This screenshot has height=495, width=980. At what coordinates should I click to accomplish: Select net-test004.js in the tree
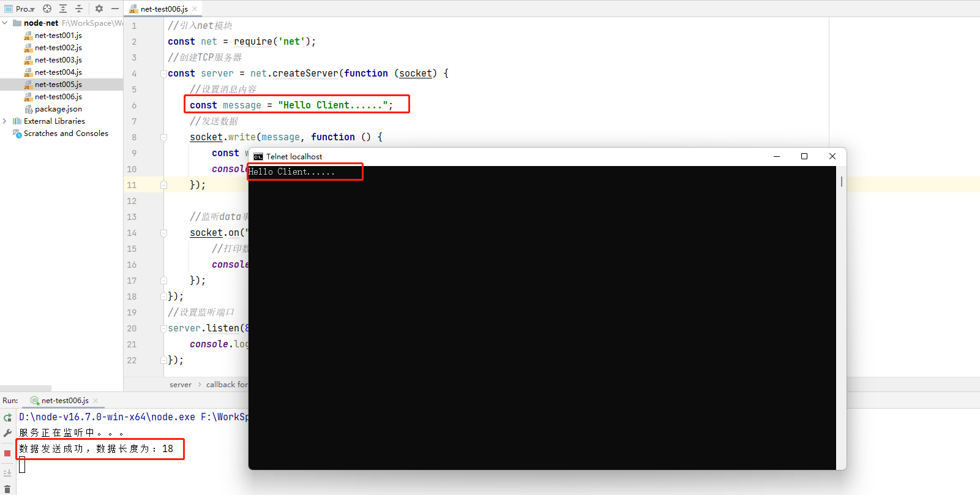pyautogui.click(x=58, y=72)
